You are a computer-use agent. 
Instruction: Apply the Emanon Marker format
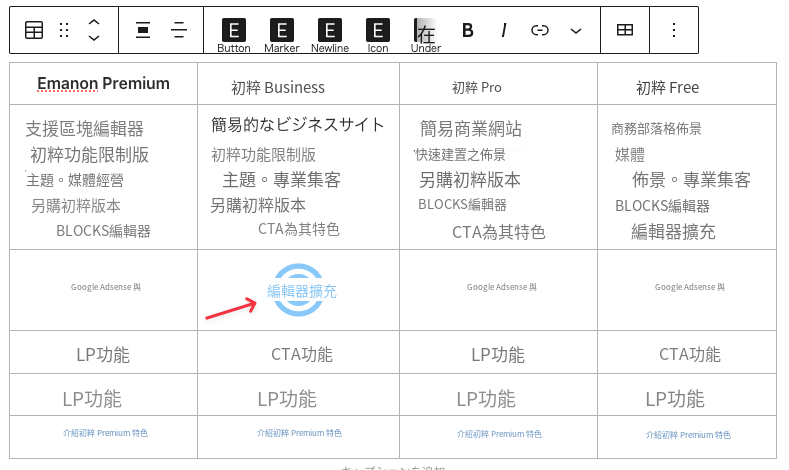[x=282, y=35]
